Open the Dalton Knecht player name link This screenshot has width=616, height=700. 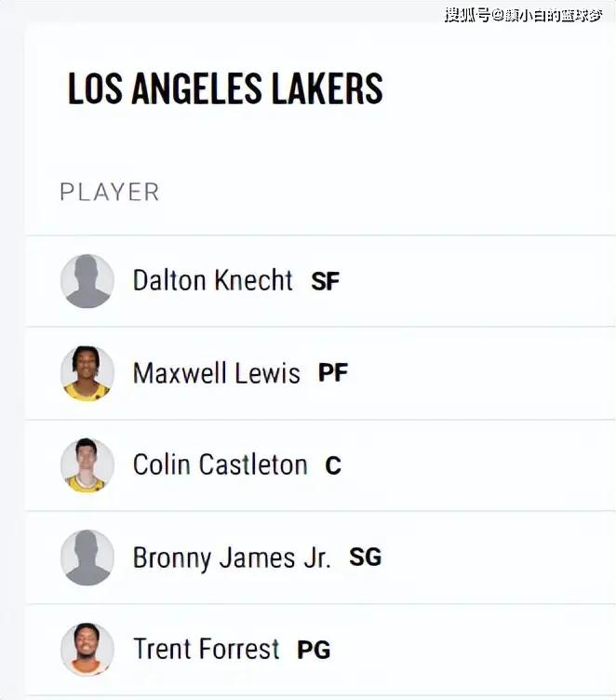click(x=212, y=280)
